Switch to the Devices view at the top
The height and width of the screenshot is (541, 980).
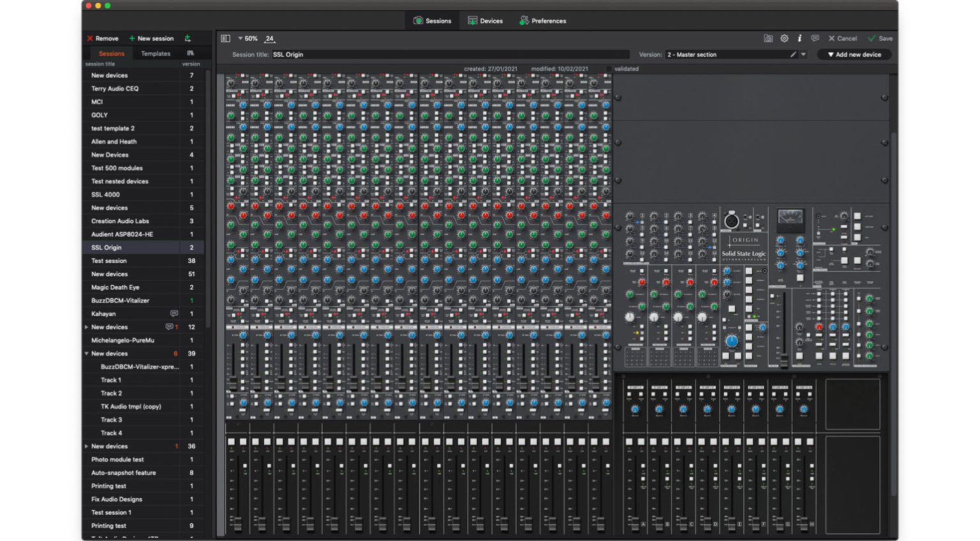click(485, 20)
